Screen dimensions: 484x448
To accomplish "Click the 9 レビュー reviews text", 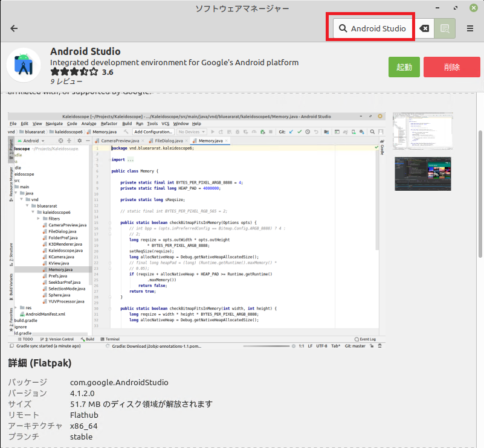I will 66,82.
